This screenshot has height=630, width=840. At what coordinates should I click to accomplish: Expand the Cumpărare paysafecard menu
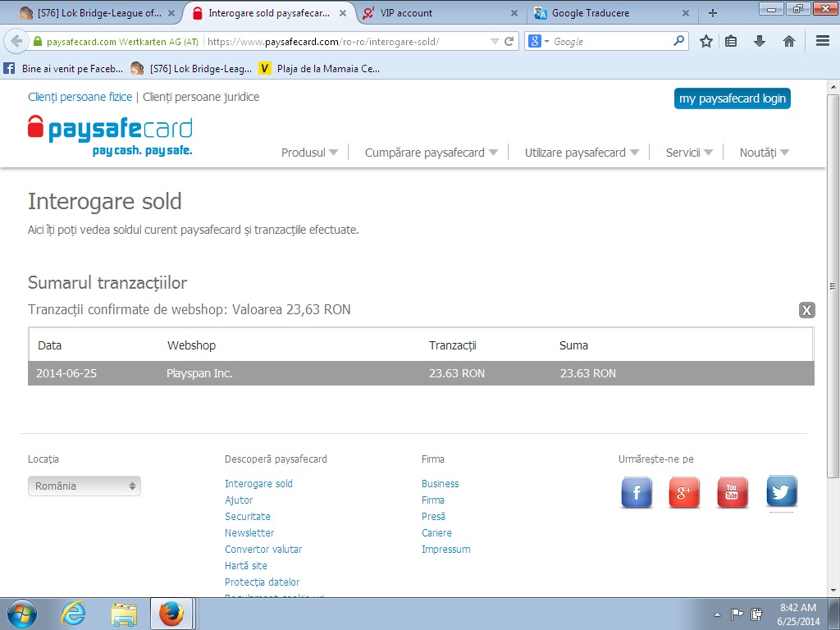pyautogui.click(x=431, y=153)
